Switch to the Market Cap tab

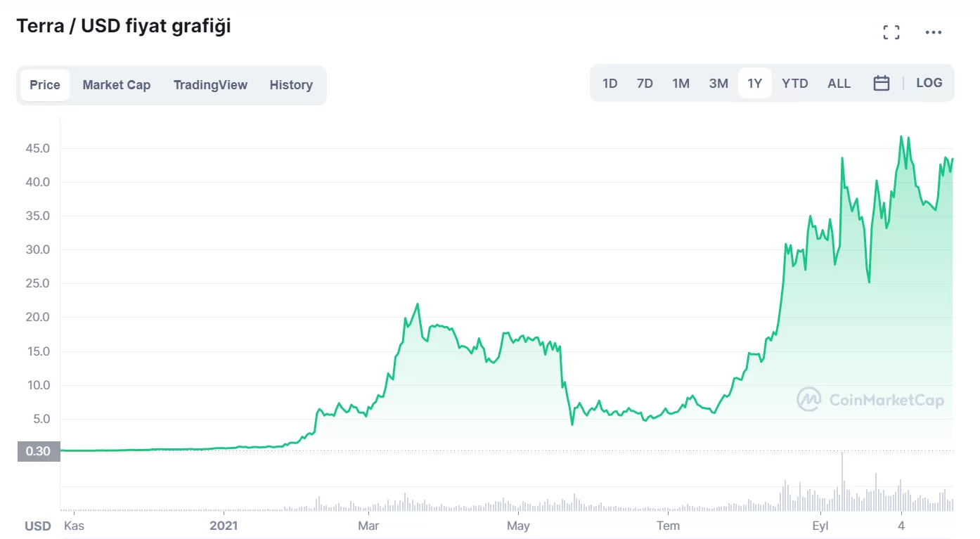tap(117, 85)
